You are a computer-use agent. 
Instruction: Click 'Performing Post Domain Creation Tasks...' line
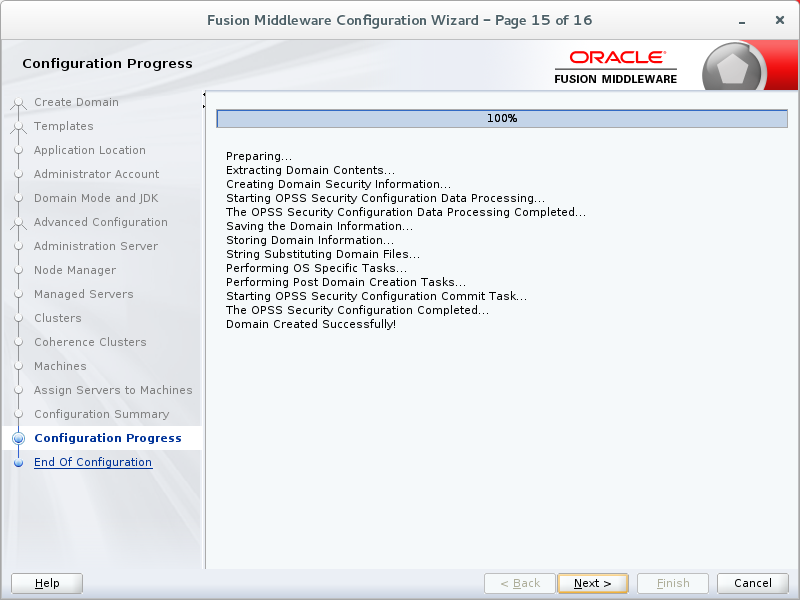[346, 282]
